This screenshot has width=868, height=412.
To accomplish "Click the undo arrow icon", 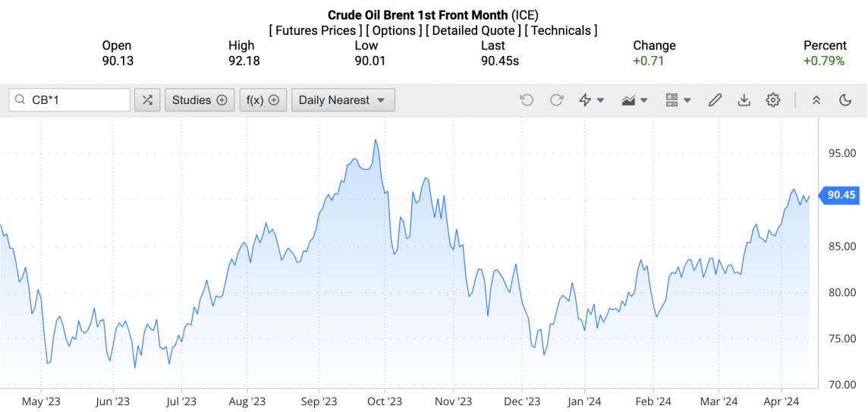I will pyautogui.click(x=527, y=100).
